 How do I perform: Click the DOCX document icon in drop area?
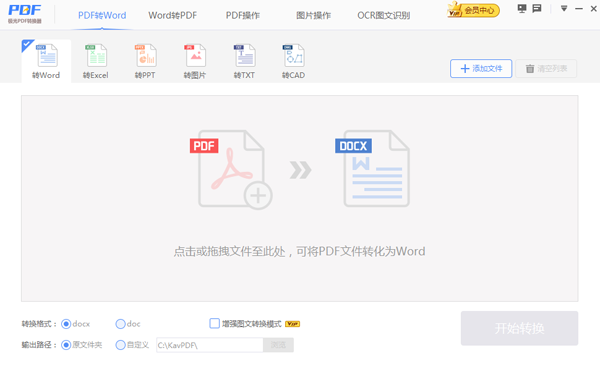pyautogui.click(x=372, y=168)
